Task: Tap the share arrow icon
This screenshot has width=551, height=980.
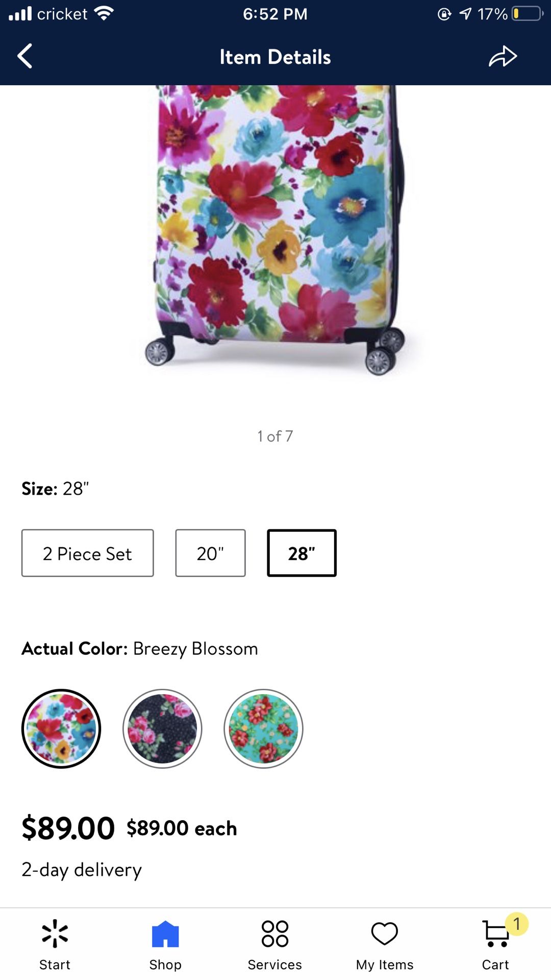Action: [x=503, y=56]
